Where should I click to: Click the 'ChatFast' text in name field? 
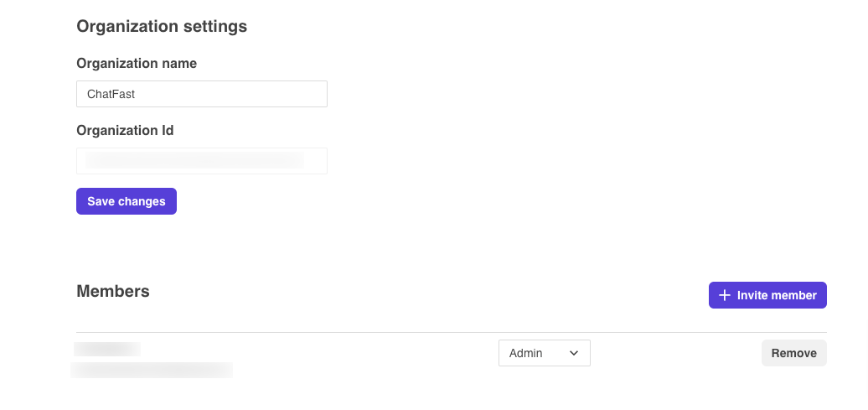point(111,94)
